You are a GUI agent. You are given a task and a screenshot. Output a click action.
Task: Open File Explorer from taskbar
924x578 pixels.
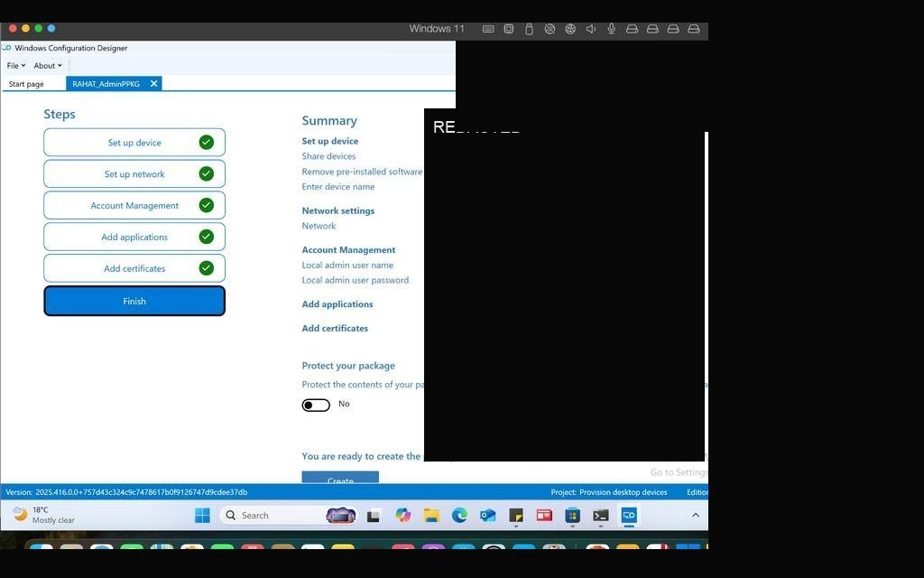click(431, 516)
